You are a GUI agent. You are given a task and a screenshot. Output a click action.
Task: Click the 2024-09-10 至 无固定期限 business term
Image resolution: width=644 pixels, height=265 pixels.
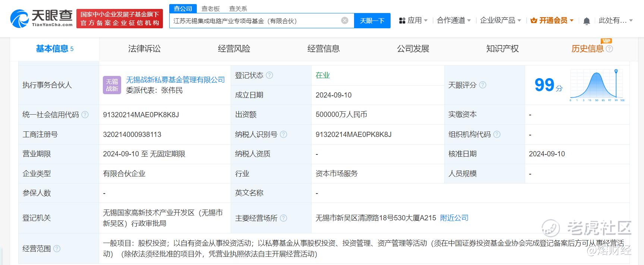point(144,154)
